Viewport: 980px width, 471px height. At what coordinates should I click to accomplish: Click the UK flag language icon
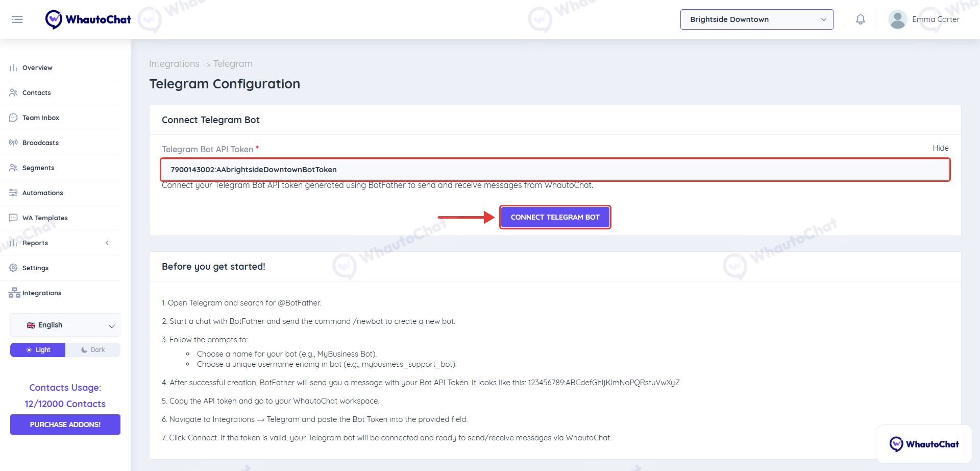(31, 325)
